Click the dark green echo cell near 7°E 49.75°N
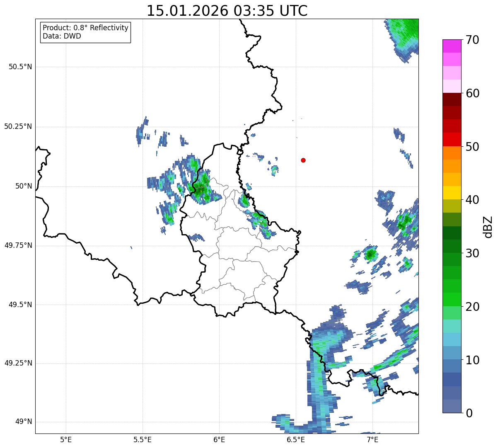This screenshot has height=448, width=498. pos(370,253)
